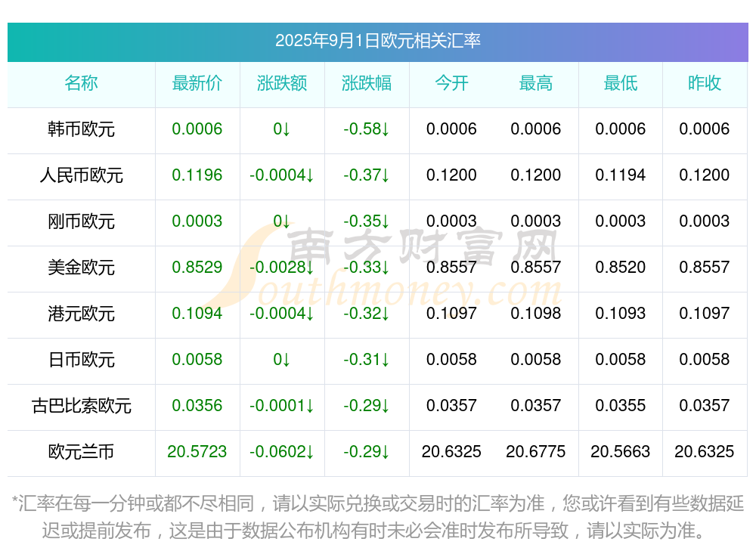
Task: Select latest price 0.1094 for 港元欧元
Action: click(197, 314)
